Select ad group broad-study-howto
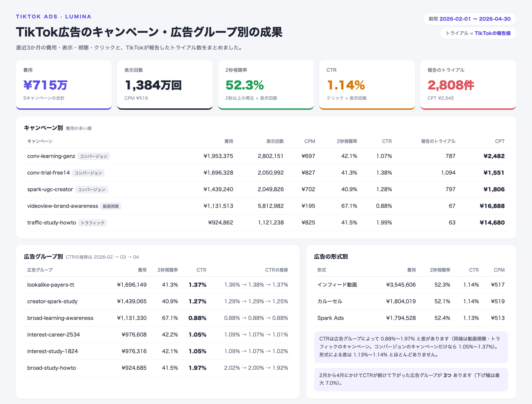The width and height of the screenshot is (532, 404). click(52, 368)
